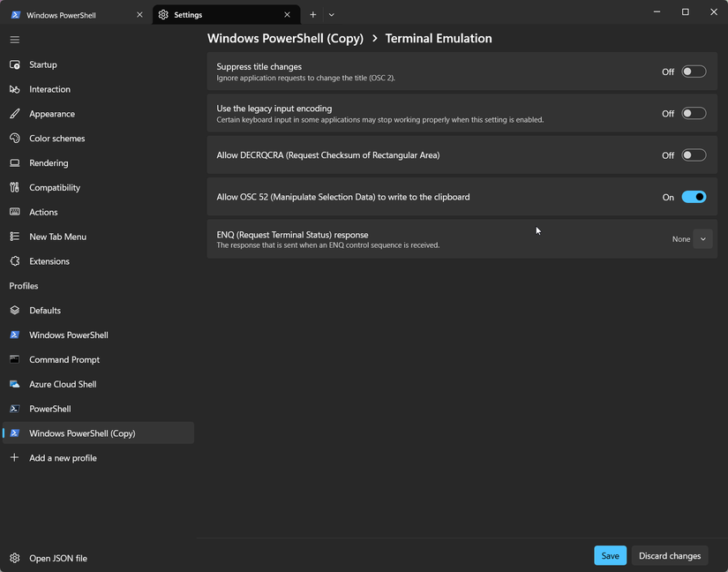Click the PowerShell icon on the first tab

point(15,15)
